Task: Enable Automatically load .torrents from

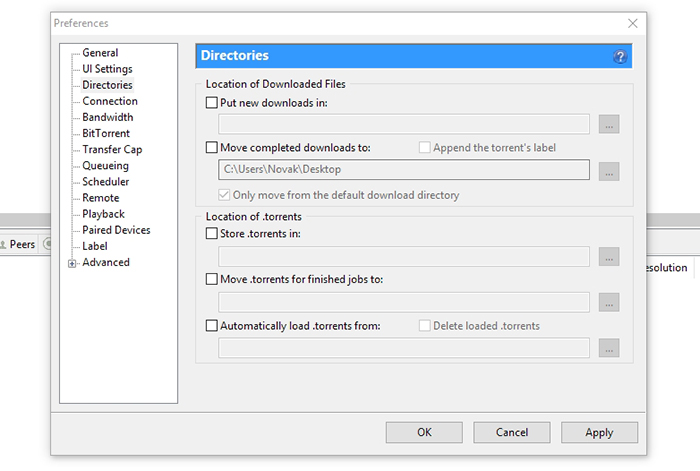Action: (x=211, y=326)
